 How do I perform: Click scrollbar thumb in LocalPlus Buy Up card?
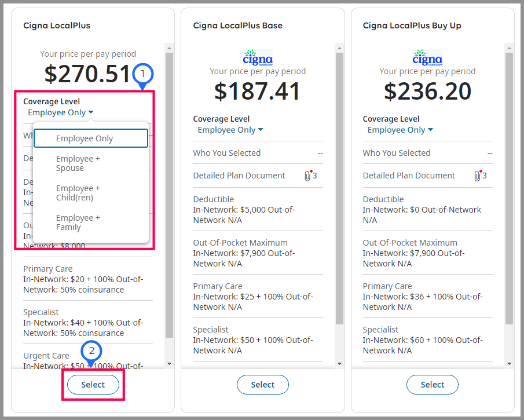click(510, 188)
